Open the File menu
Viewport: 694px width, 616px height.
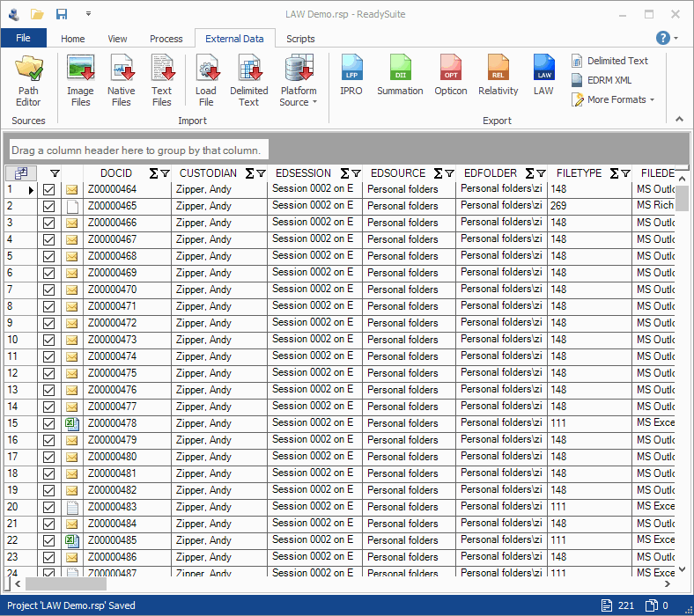[23, 38]
